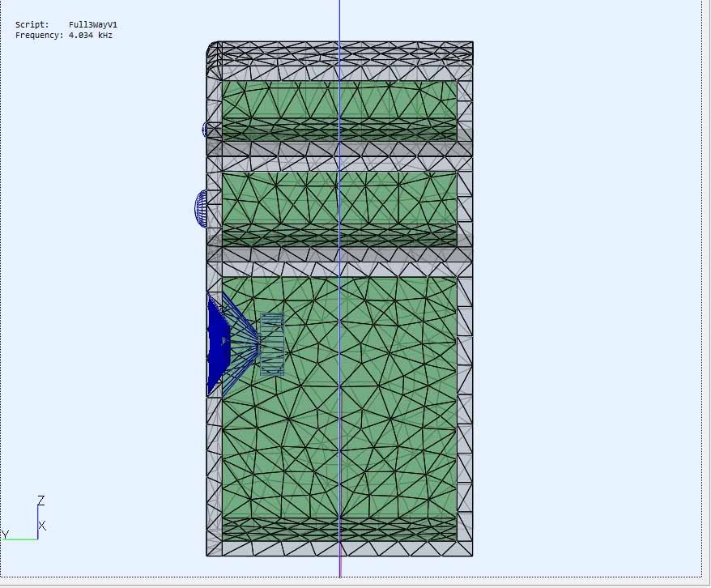Select the solid blue woofer cone
This screenshot has width=711, height=588.
[x=218, y=344]
